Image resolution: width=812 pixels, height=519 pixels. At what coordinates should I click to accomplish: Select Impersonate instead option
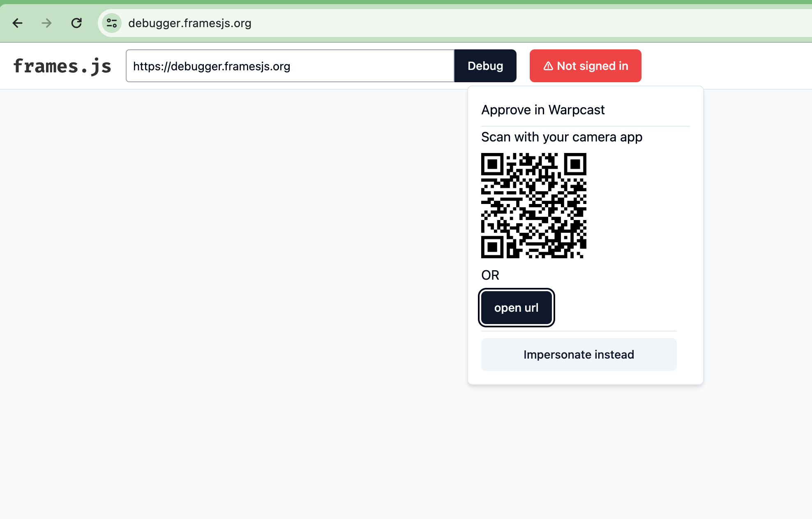pyautogui.click(x=579, y=354)
